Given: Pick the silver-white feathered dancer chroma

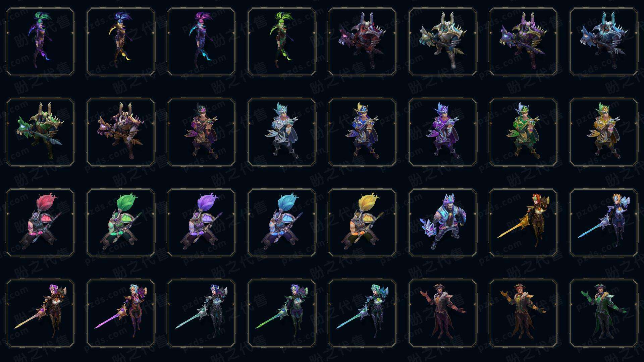Looking at the screenshot, I should point(282,132).
